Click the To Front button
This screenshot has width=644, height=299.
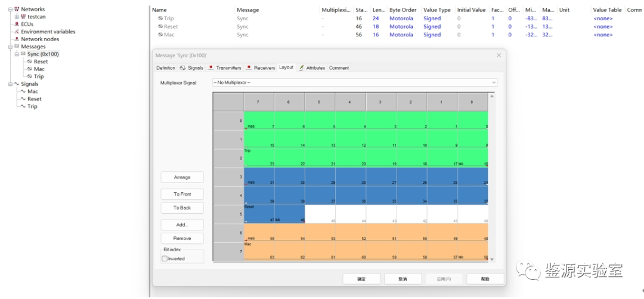click(182, 194)
